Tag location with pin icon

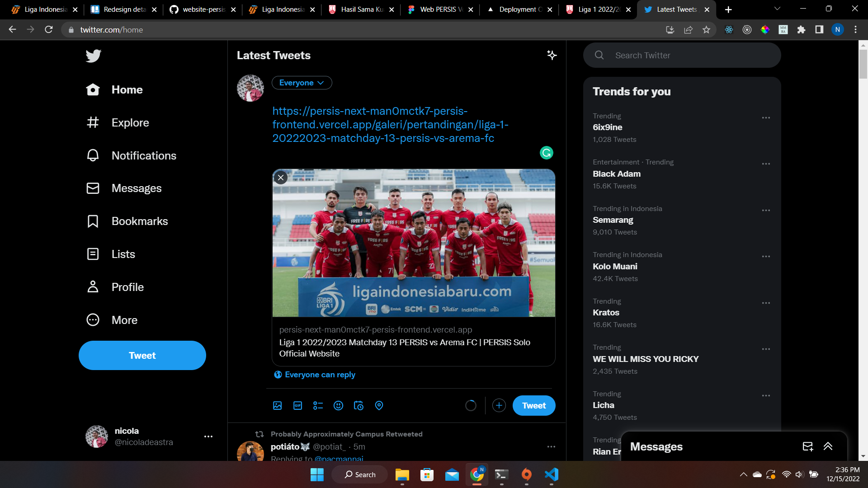click(379, 406)
